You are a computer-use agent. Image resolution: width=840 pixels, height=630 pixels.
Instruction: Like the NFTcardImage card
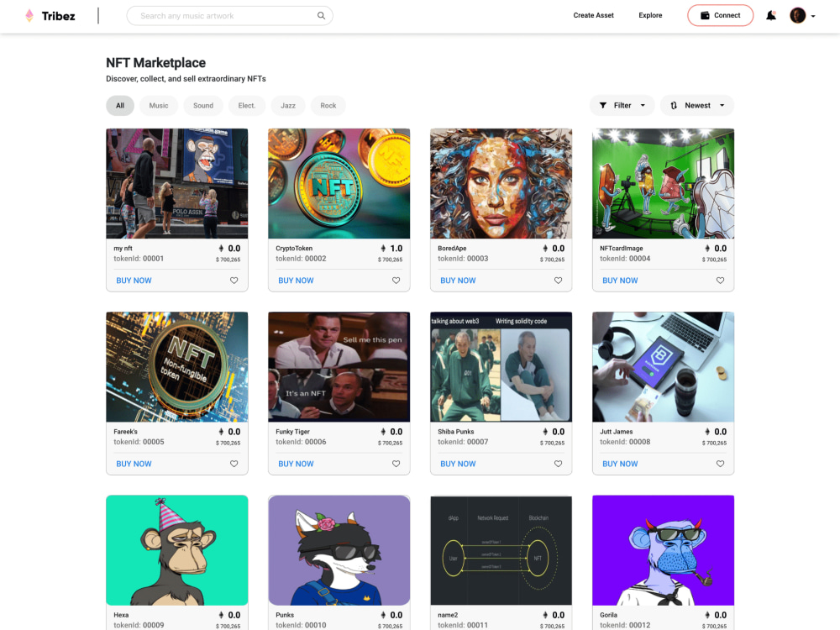point(720,281)
